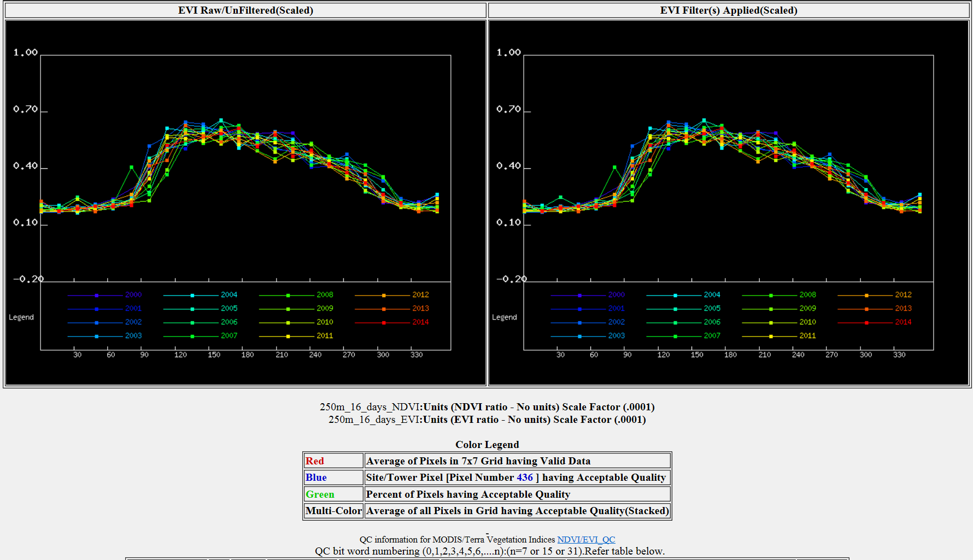Open the NDVI/EVI_QC information link
This screenshot has width=973, height=560.
pyautogui.click(x=585, y=540)
